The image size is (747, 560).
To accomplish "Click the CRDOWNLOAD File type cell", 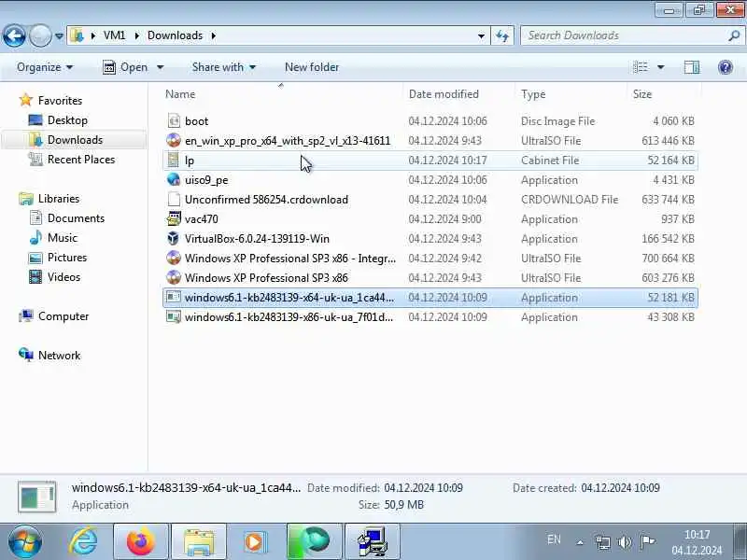I will tap(570, 200).
